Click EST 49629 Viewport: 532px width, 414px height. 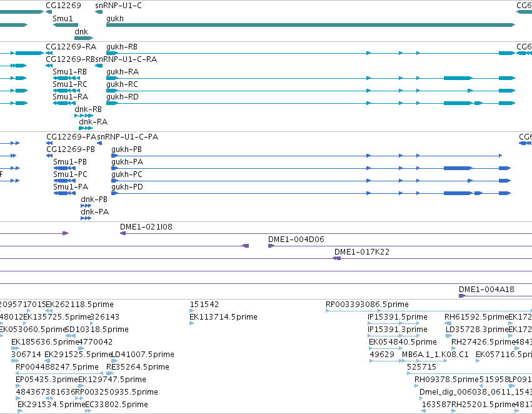pyautogui.click(x=387, y=361)
